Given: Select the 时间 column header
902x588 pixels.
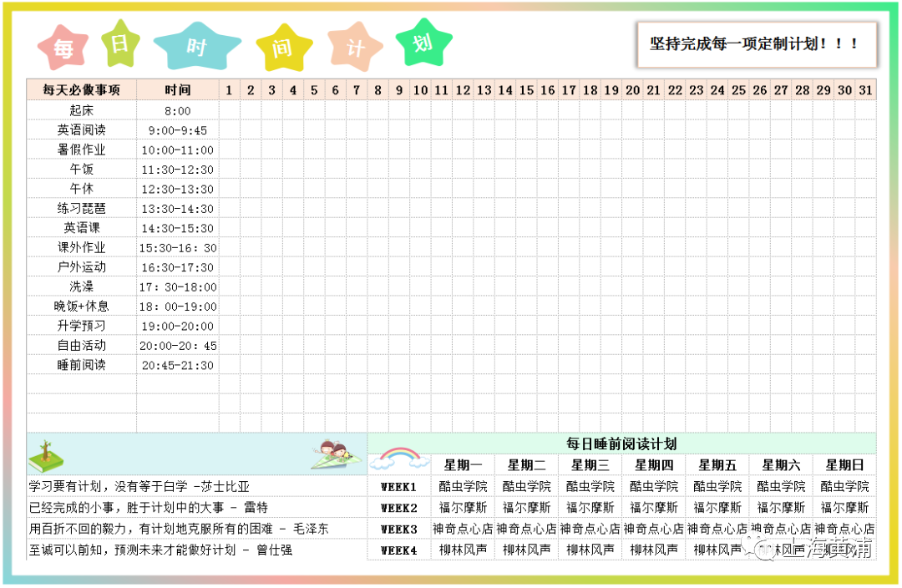Looking at the screenshot, I should [178, 89].
